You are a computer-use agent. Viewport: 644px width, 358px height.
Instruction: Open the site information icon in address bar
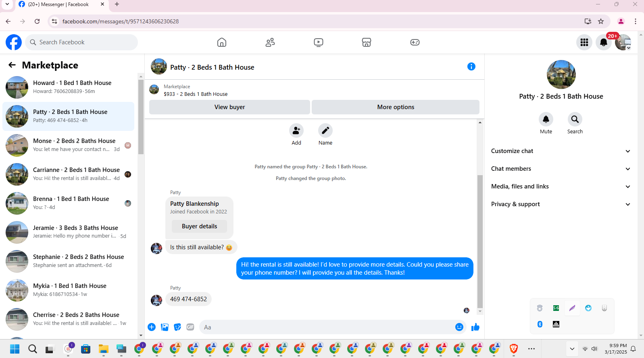point(54,21)
